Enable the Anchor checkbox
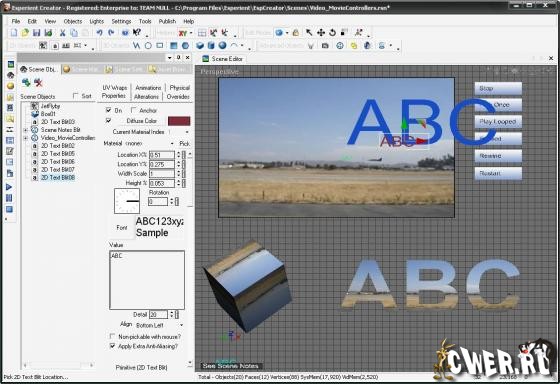 click(134, 110)
